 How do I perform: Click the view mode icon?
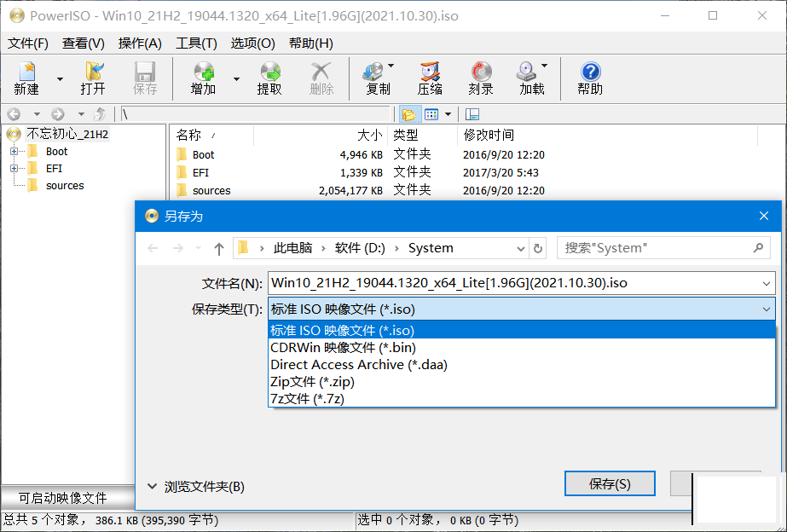431,114
